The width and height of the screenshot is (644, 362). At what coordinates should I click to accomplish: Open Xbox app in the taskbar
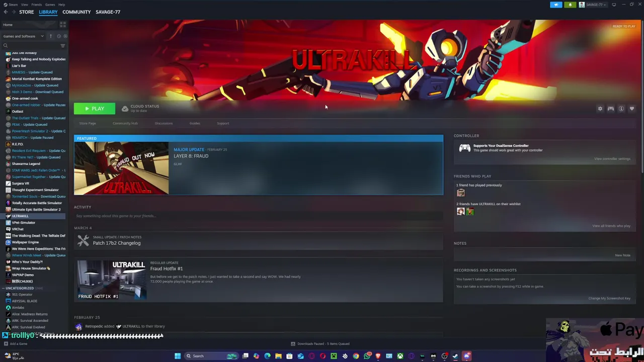click(400, 356)
